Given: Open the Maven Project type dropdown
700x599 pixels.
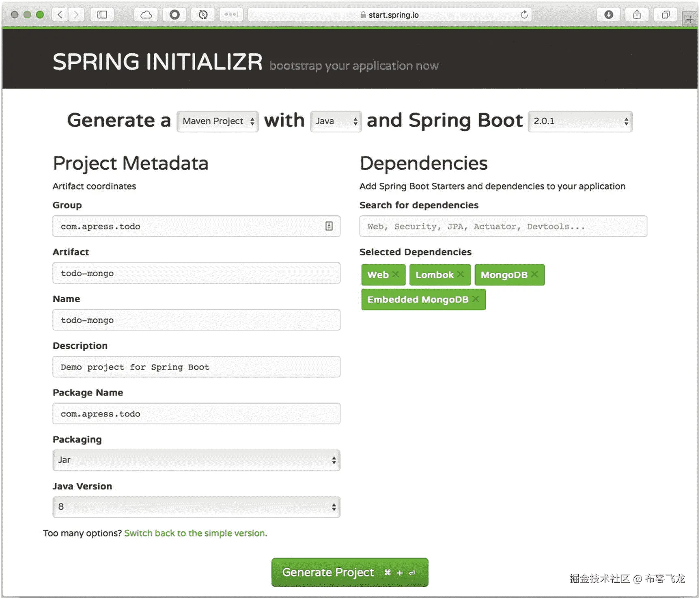Looking at the screenshot, I should point(218,121).
